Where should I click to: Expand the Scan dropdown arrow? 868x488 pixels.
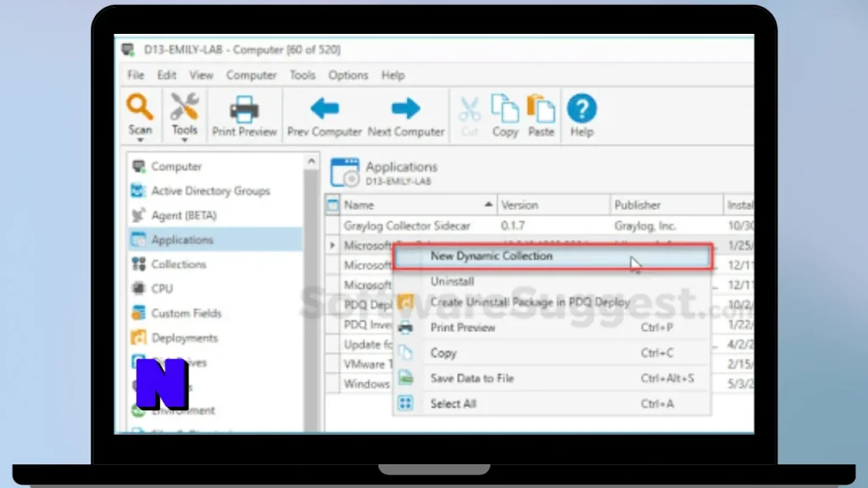pyautogui.click(x=140, y=140)
